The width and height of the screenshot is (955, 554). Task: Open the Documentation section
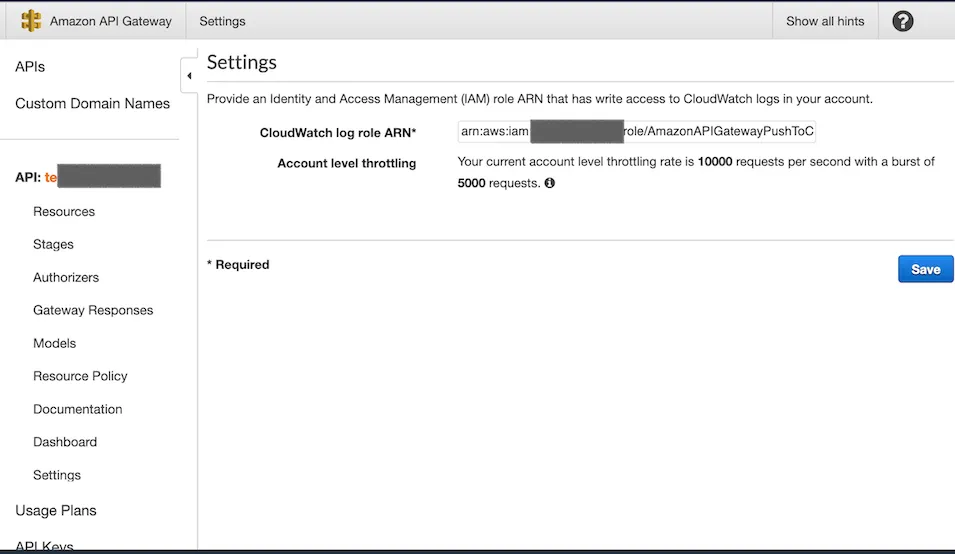point(77,409)
